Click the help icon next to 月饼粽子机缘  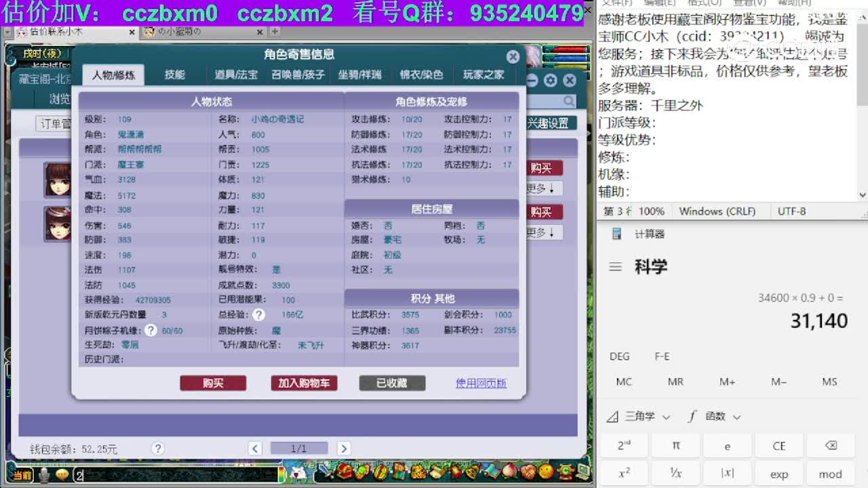[x=151, y=330]
